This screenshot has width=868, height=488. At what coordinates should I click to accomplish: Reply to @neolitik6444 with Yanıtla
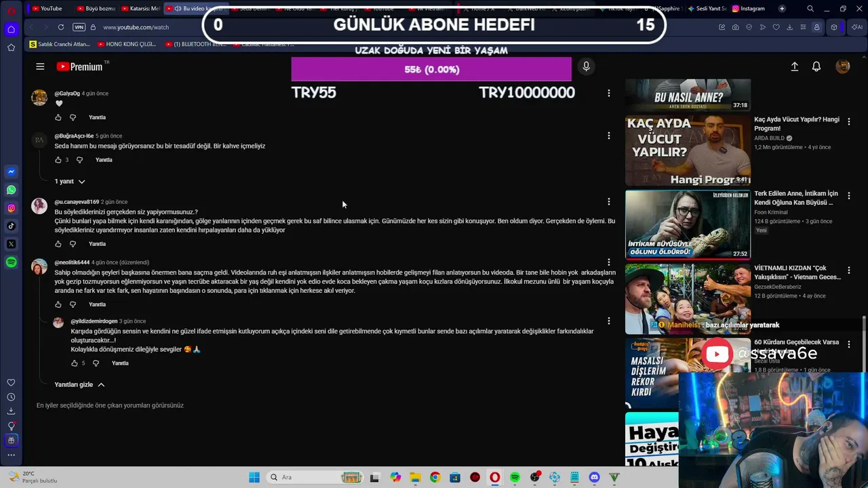point(97,304)
